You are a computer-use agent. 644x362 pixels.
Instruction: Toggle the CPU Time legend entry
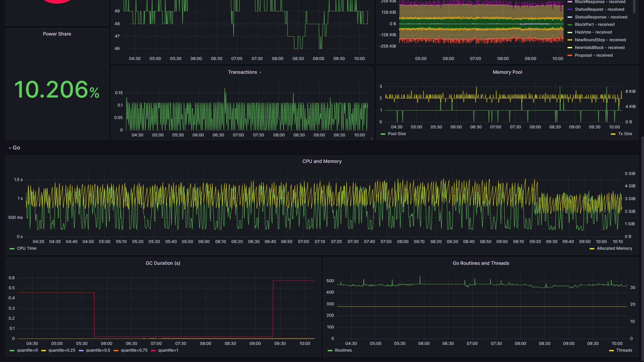pos(26,248)
